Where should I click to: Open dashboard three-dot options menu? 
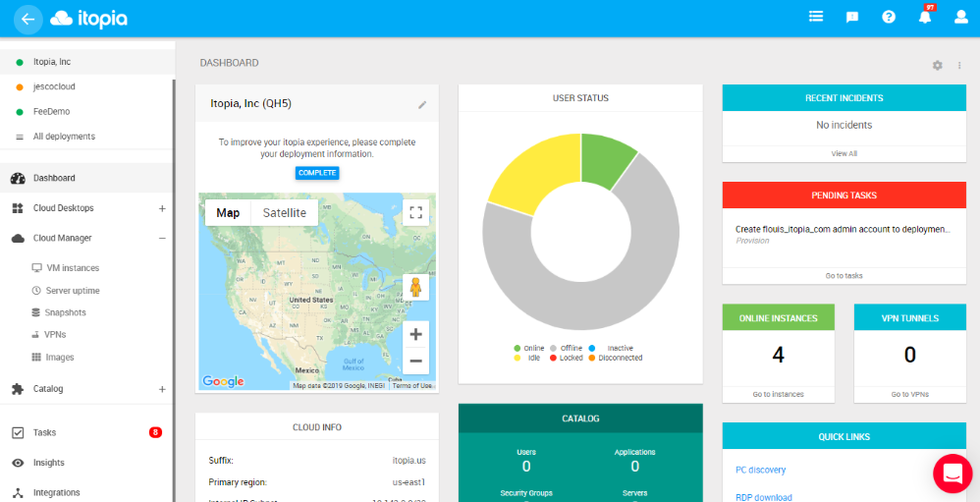(958, 65)
